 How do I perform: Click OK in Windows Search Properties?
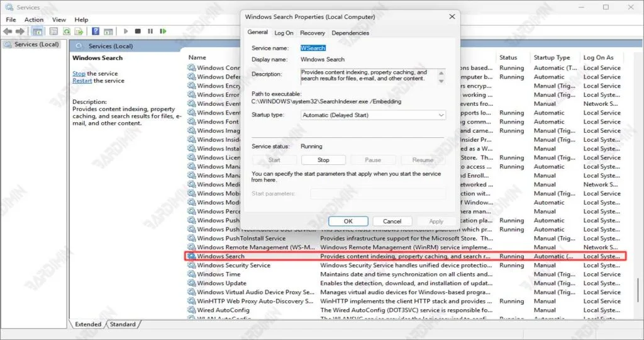point(348,221)
